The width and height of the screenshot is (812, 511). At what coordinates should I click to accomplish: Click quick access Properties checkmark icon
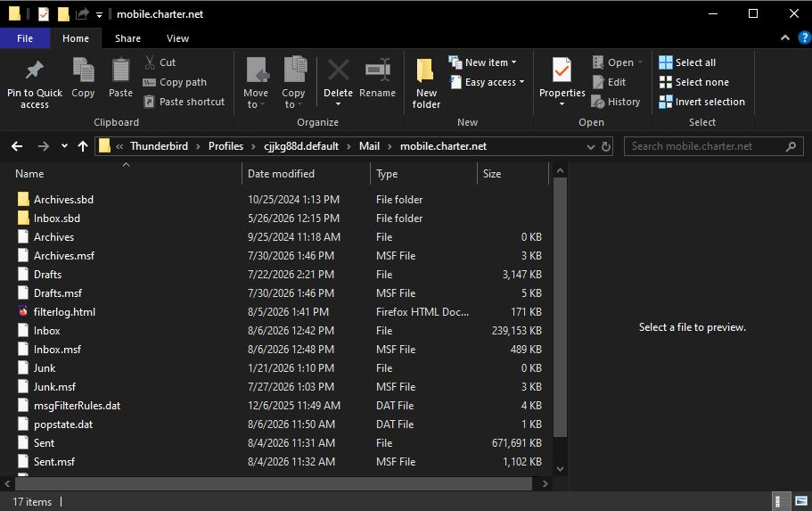44,14
